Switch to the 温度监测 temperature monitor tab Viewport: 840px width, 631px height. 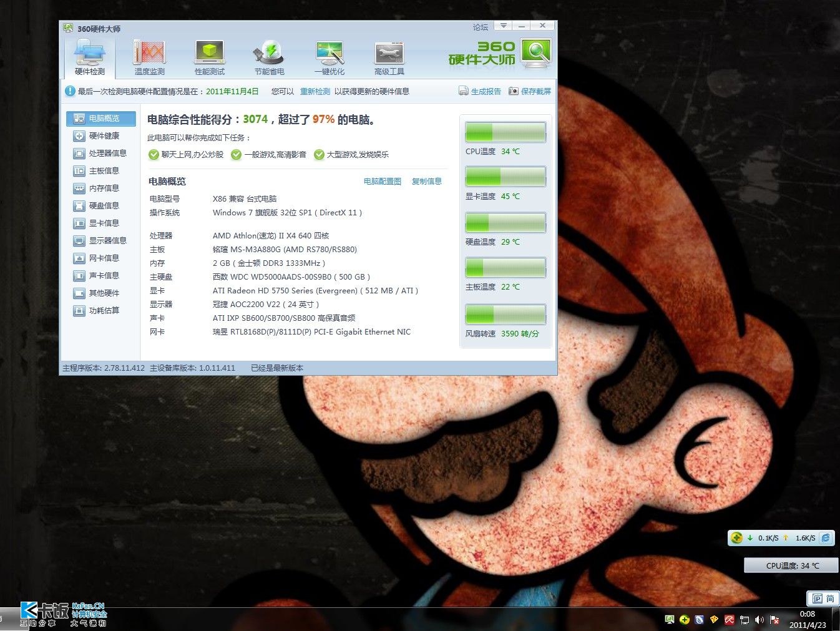click(x=149, y=57)
